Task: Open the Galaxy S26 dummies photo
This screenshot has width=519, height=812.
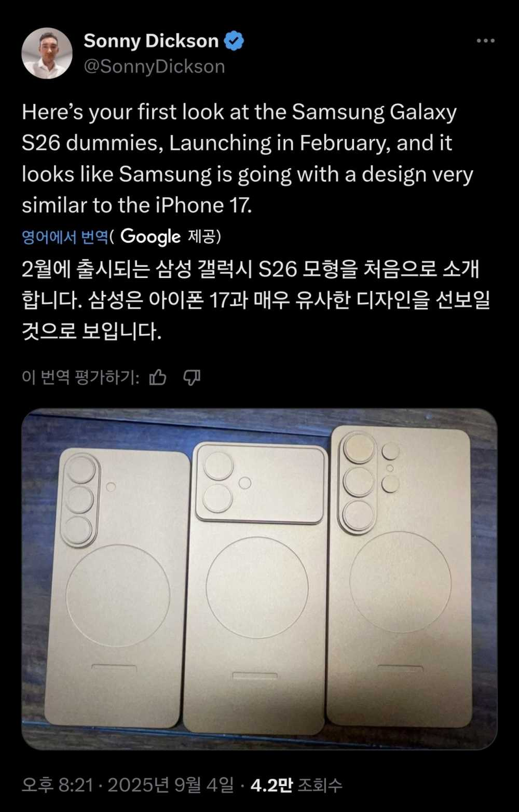Action: coord(259,579)
